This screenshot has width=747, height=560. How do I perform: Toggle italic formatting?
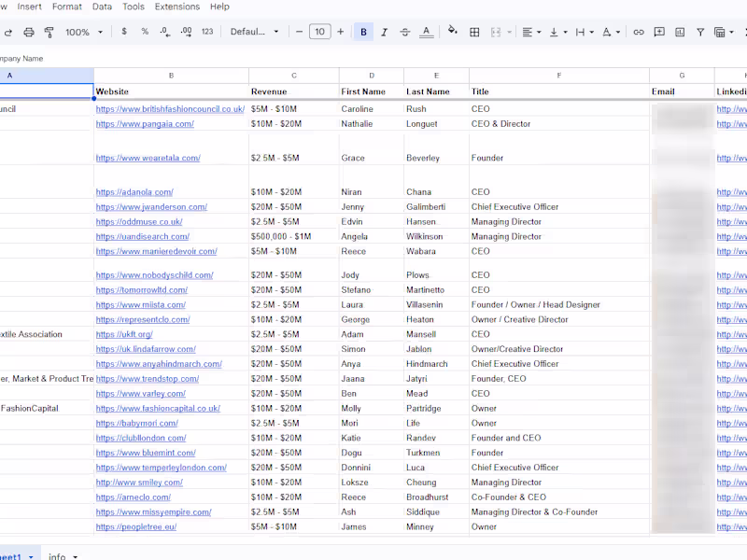pyautogui.click(x=384, y=32)
